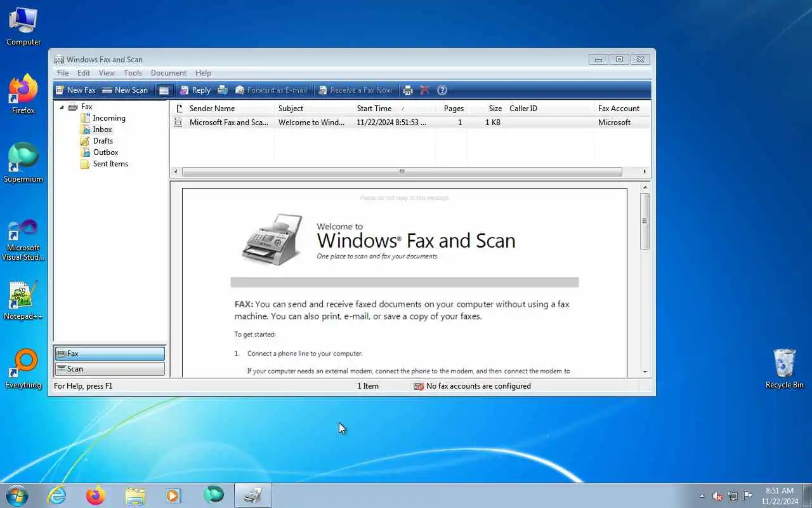Screen dimensions: 812x508
Task: Open the Tools menu
Action: 133,73
